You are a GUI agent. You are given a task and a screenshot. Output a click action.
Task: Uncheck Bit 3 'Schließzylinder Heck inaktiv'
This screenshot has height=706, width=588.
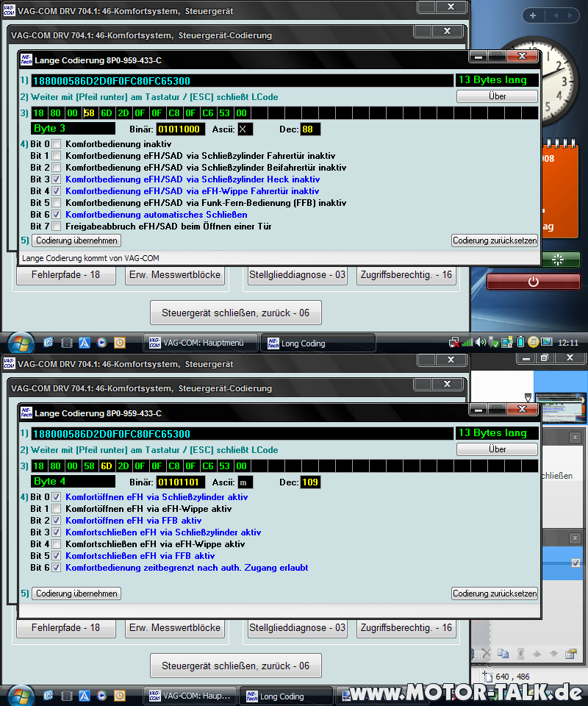[x=57, y=179]
